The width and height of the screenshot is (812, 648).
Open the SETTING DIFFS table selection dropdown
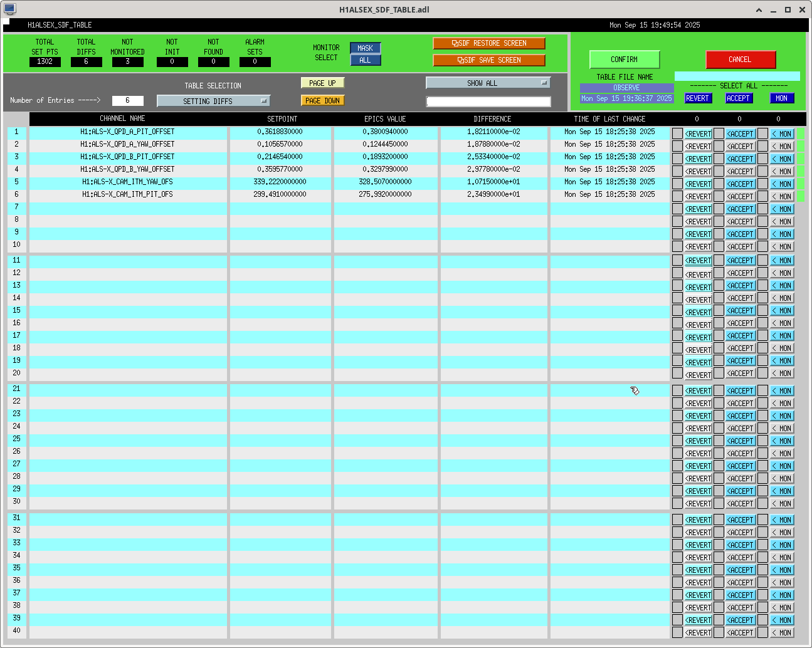(213, 101)
